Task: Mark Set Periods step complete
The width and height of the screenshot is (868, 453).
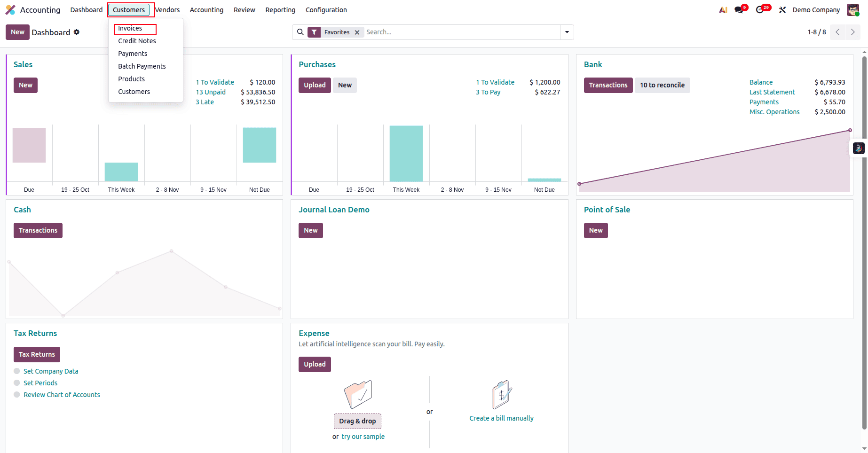Action: click(x=16, y=383)
